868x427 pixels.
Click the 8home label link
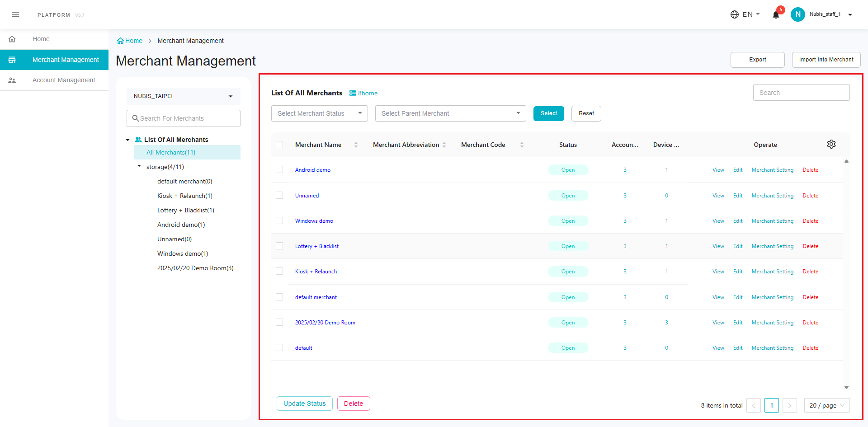point(368,93)
